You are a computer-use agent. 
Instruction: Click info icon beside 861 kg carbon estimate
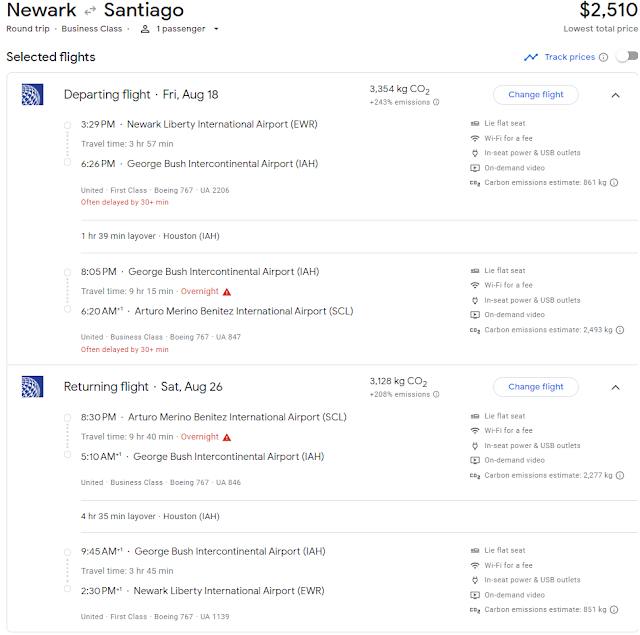(614, 182)
